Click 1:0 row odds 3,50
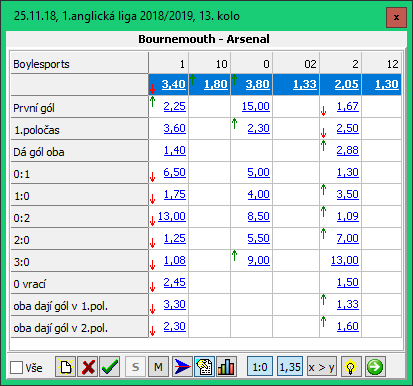413x386 pixels. coord(348,194)
